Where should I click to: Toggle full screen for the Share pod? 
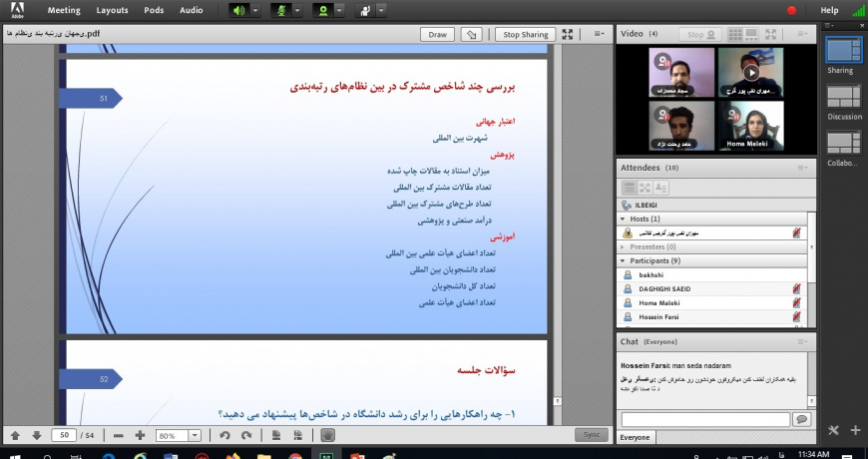coord(568,34)
